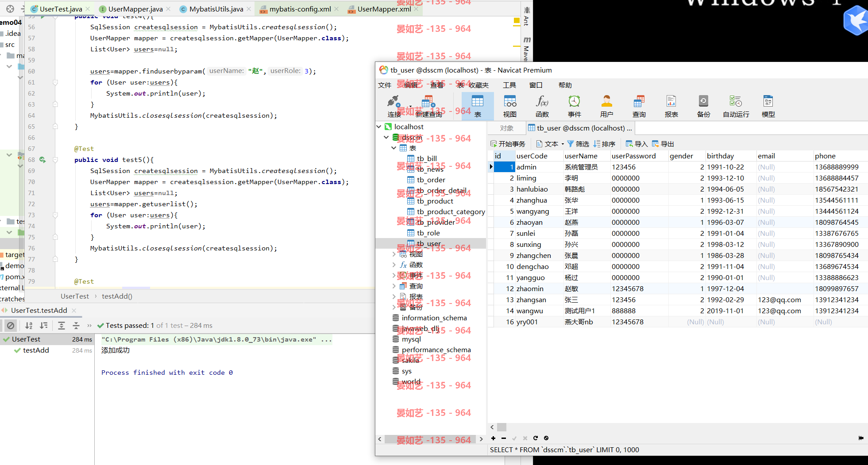Viewport: 868px width, 465px height.
Task: Open the 文件 menu in Navicat
Action: click(385, 85)
